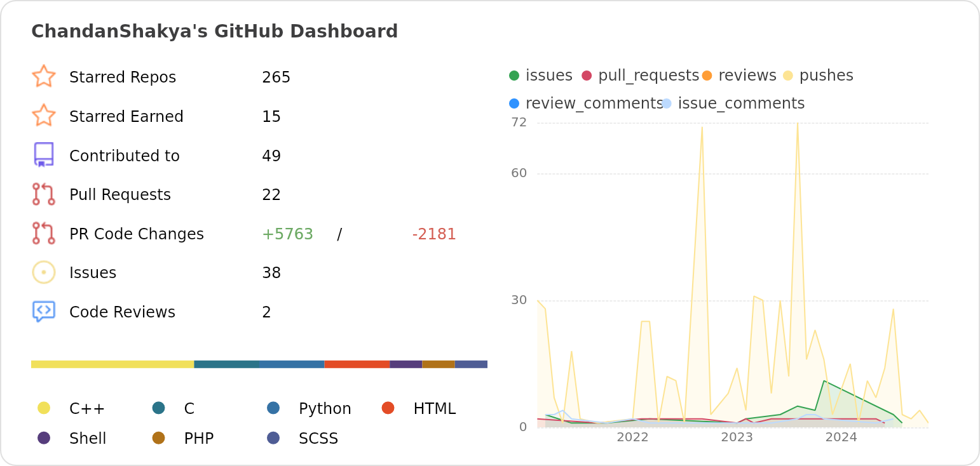Screen dimensions: 980x466
Task: Click the review_comments legend label
Action: point(594,103)
